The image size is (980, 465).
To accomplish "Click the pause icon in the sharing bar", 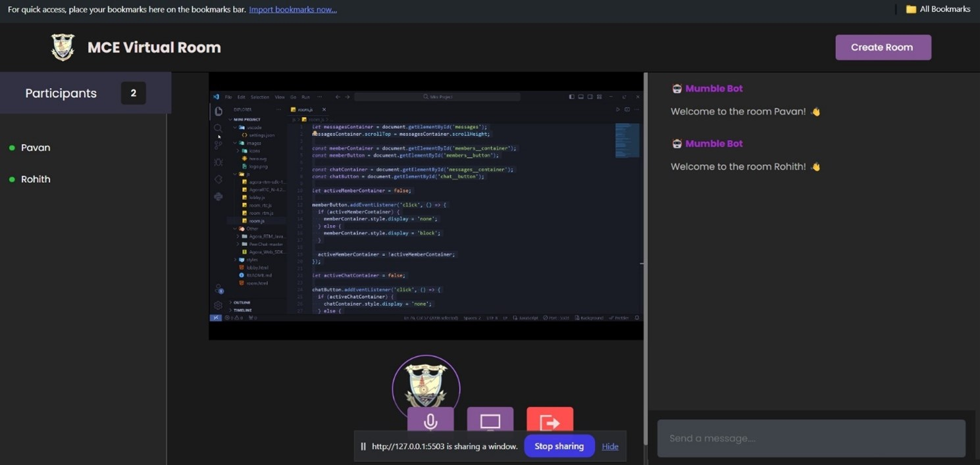I will coord(363,446).
